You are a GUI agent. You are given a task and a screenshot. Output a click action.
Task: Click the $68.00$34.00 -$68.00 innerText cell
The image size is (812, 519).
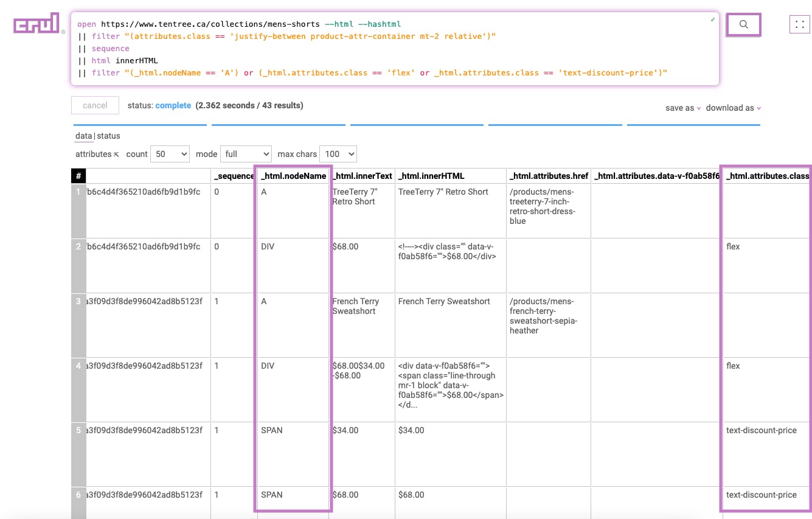click(x=362, y=389)
